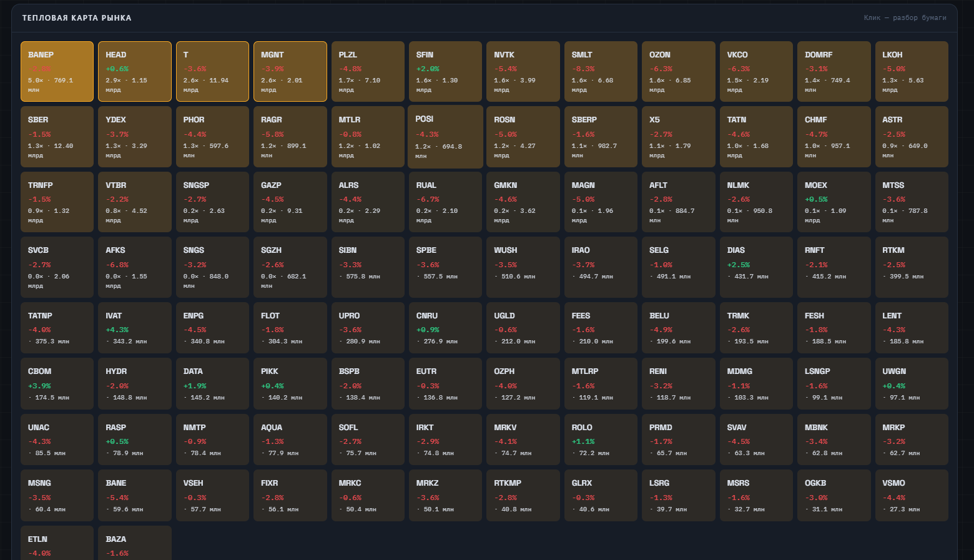Click the AFLT stock tile
Screen dimensions: 974x560
coord(679,202)
